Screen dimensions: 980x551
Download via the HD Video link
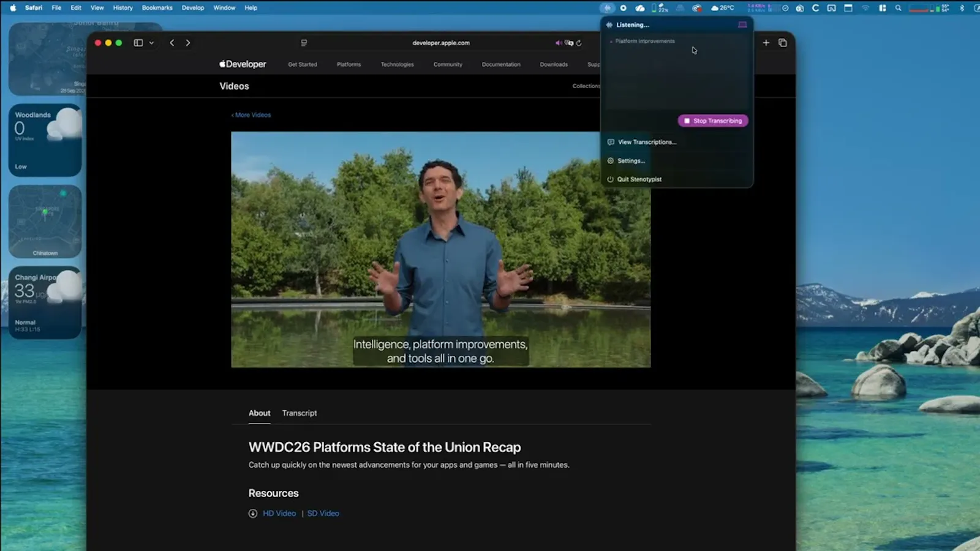tap(279, 514)
